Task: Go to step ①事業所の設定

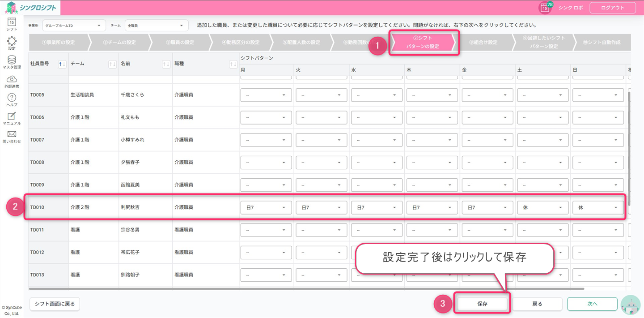Action: (58, 43)
